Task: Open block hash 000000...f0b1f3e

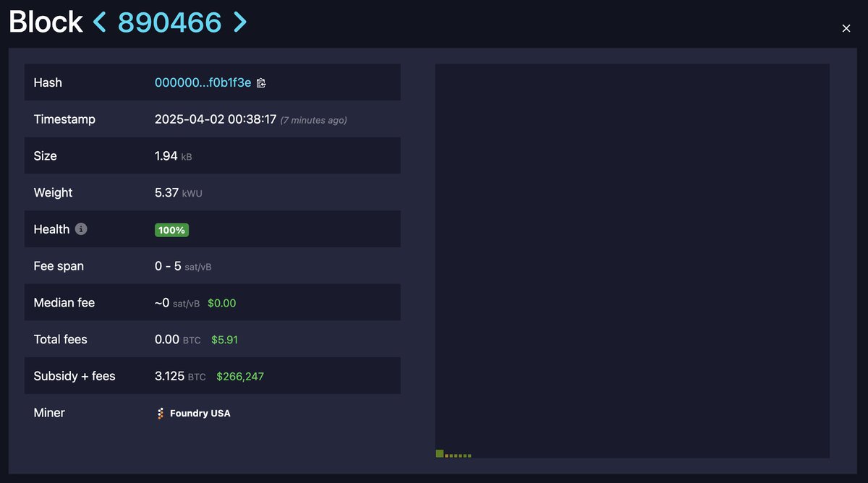Action: click(203, 82)
